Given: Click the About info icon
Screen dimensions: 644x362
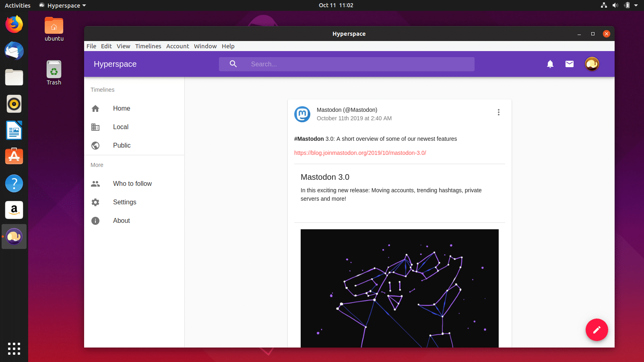Looking at the screenshot, I should click(x=95, y=221).
